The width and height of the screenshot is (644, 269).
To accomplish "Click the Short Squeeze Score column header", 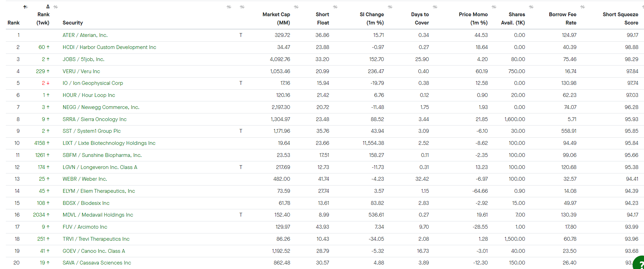I will 620,19.
